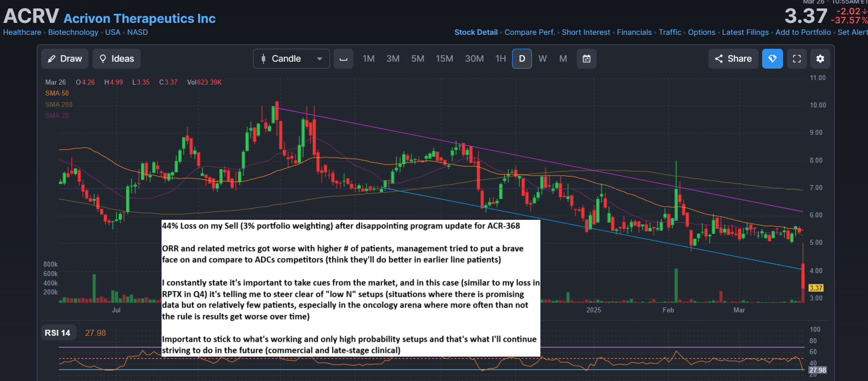Screen dimensions: 868x381
Task: Click the ACRV ticker symbol
Action: (x=31, y=16)
